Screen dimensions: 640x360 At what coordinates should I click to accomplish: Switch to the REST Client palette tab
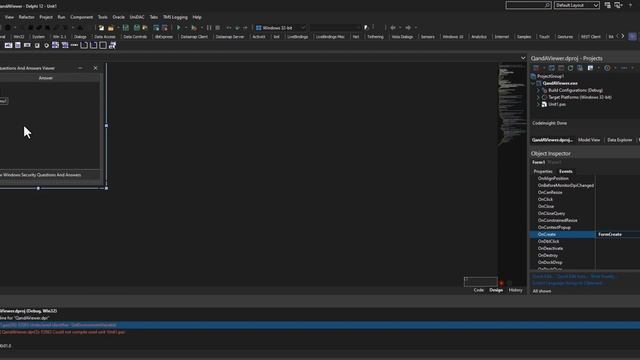590,37
